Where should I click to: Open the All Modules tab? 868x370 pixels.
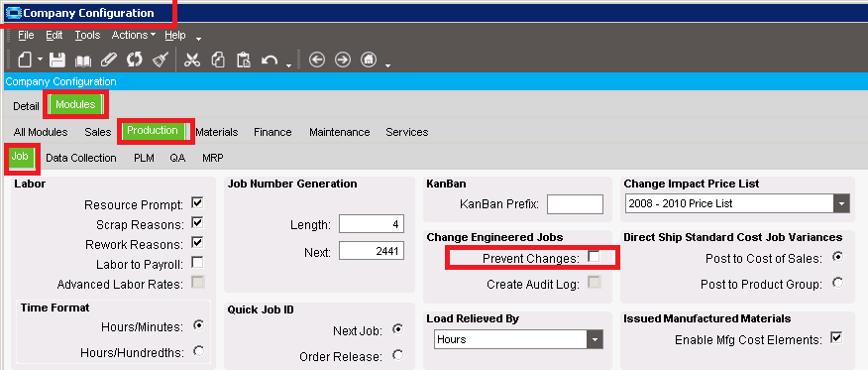41,132
